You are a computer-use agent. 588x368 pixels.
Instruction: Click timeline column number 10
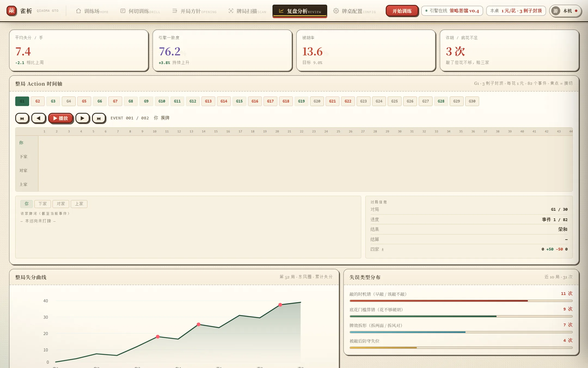click(x=155, y=131)
